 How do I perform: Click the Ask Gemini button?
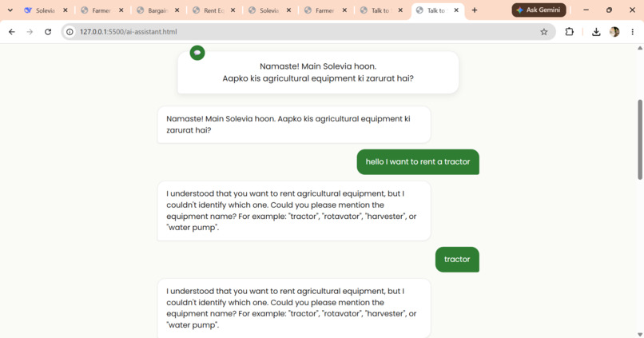tap(539, 10)
